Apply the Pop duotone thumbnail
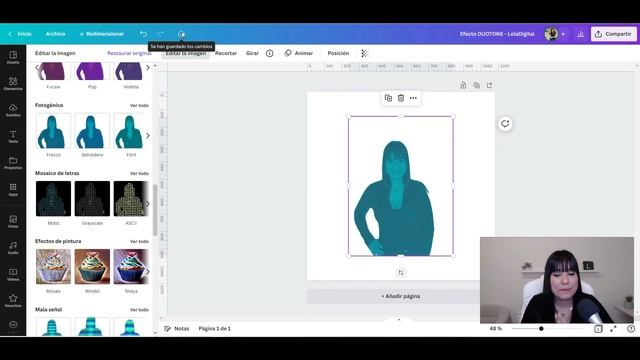Image resolution: width=640 pixels, height=360 pixels. tap(92, 71)
